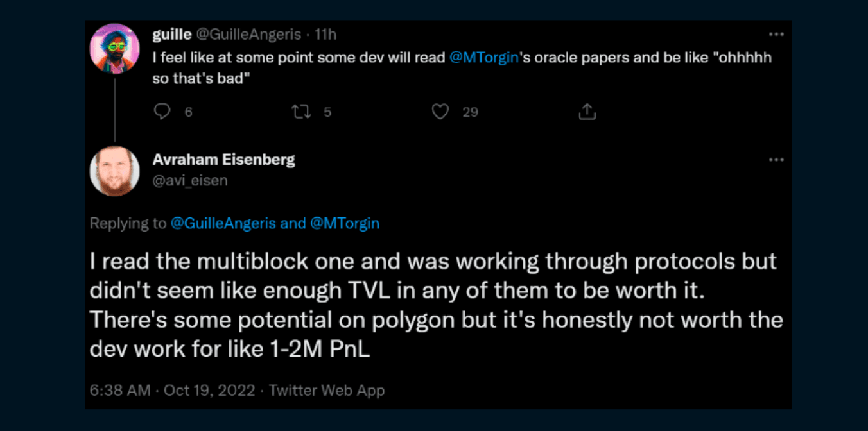The height and width of the screenshot is (431, 868).
Task: Retweet guille's tweet via retweet icon
Action: (302, 112)
